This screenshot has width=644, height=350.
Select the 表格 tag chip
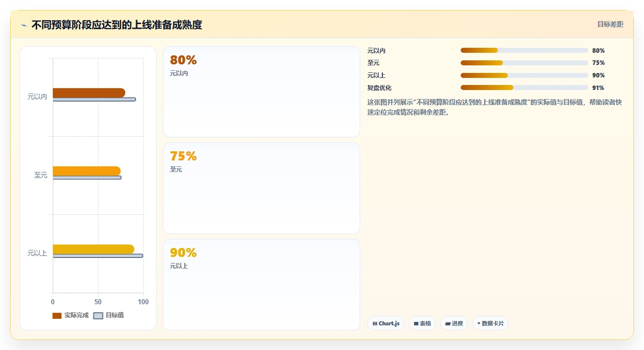coord(422,323)
